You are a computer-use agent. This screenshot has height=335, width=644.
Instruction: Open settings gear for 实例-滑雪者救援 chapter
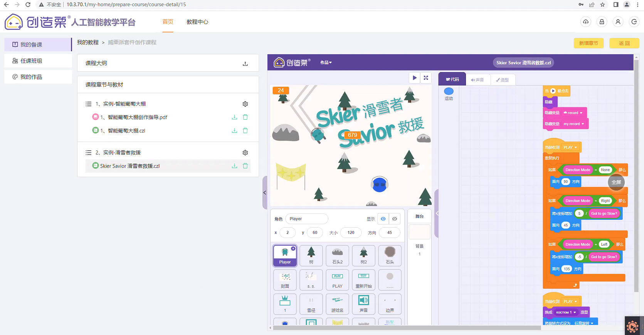[245, 153]
